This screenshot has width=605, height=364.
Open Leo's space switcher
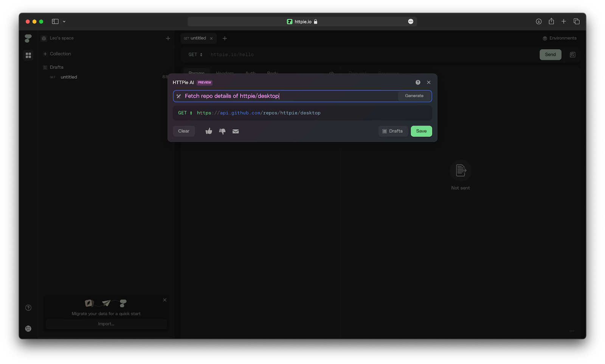tap(58, 38)
